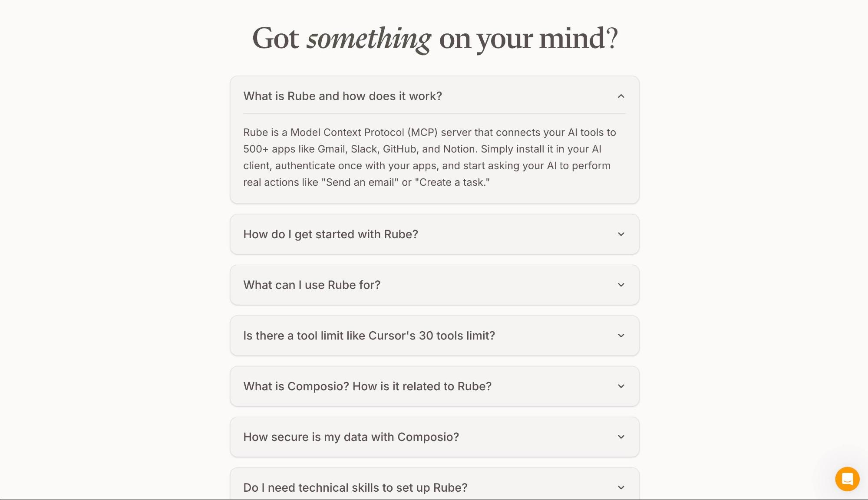Click the chevron on the data security question
Image resolution: width=868 pixels, height=500 pixels.
621,437
